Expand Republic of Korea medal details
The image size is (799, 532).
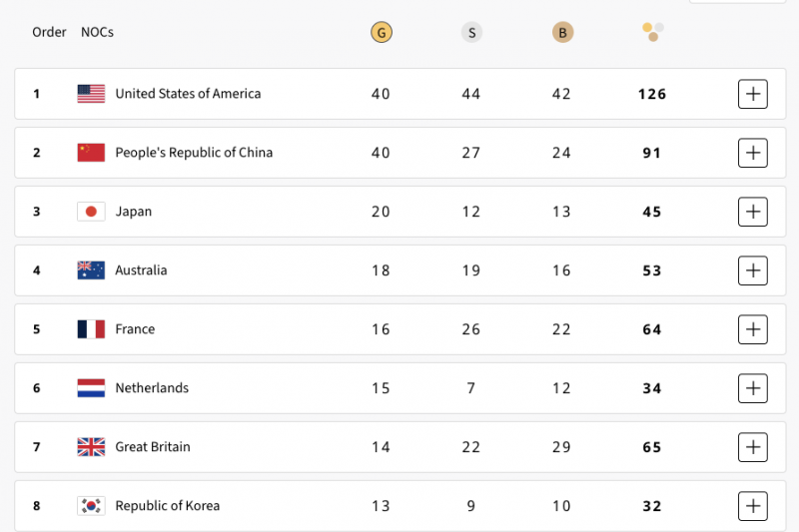point(753,506)
